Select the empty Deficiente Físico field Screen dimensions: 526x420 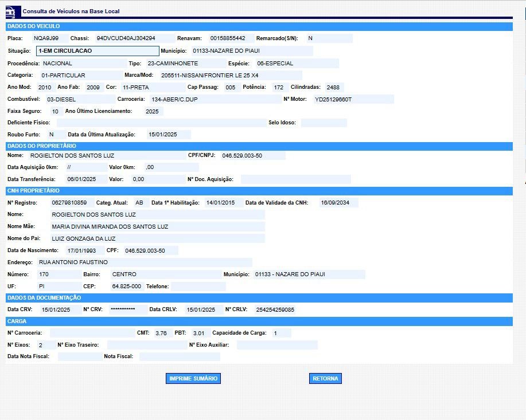[x=159, y=123]
